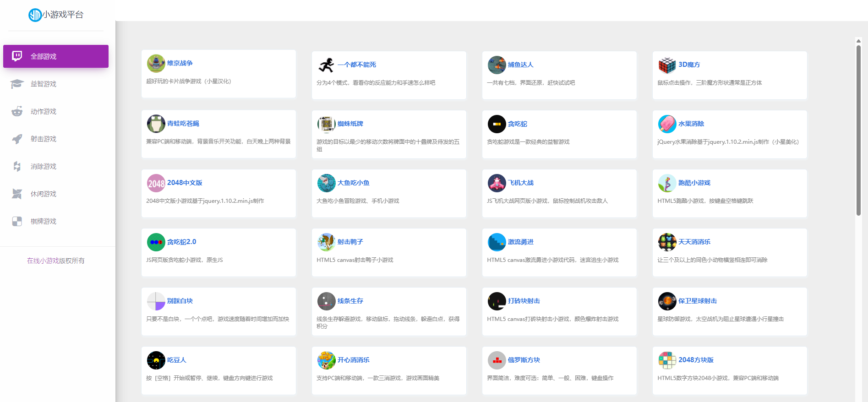Open the 益智游戏 category
The width and height of the screenshot is (868, 402).
pyautogui.click(x=56, y=84)
